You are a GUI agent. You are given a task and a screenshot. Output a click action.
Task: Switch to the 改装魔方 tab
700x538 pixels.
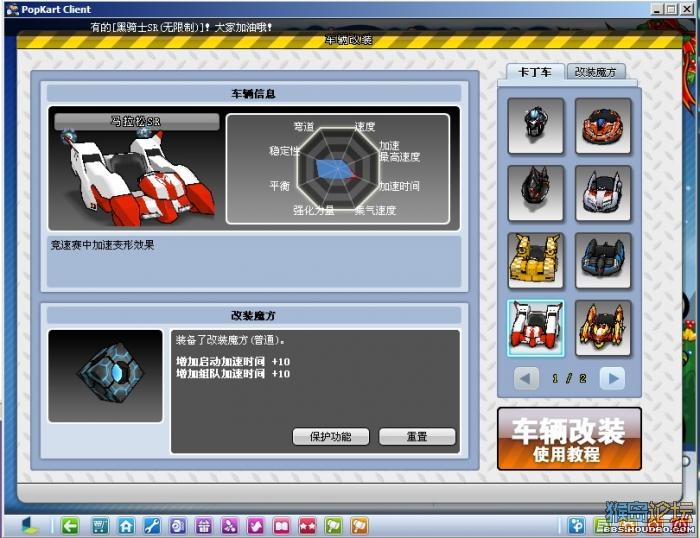click(596, 72)
